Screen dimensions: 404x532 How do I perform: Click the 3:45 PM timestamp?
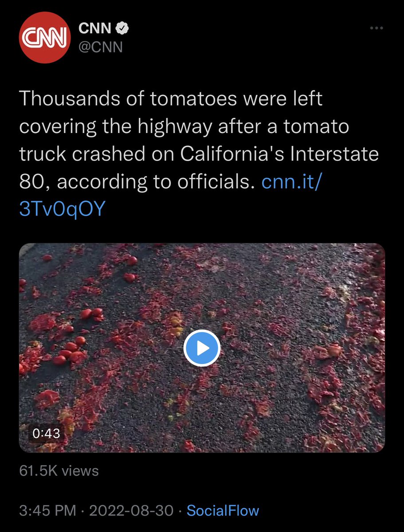pyautogui.click(x=48, y=510)
